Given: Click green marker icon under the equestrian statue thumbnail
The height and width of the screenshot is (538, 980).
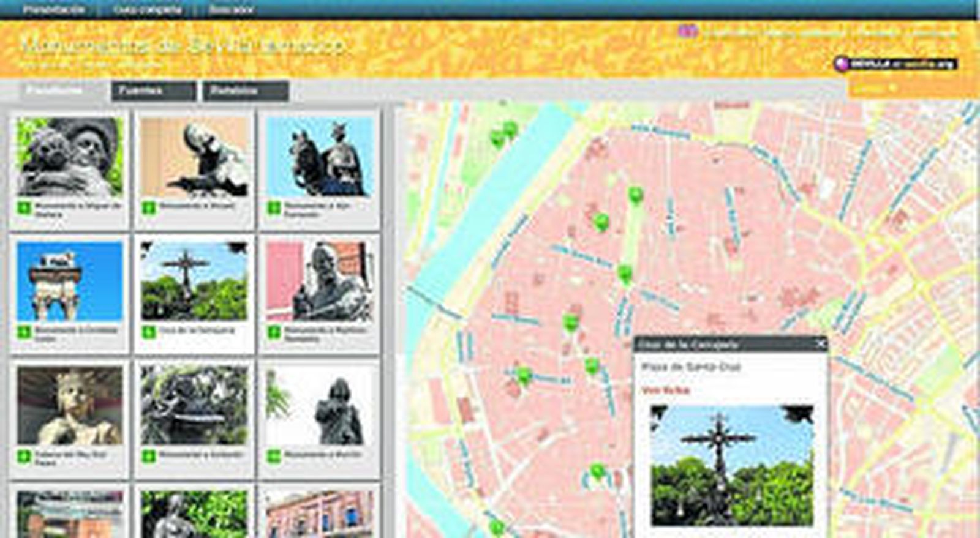Looking at the screenshot, I should coord(274,208).
